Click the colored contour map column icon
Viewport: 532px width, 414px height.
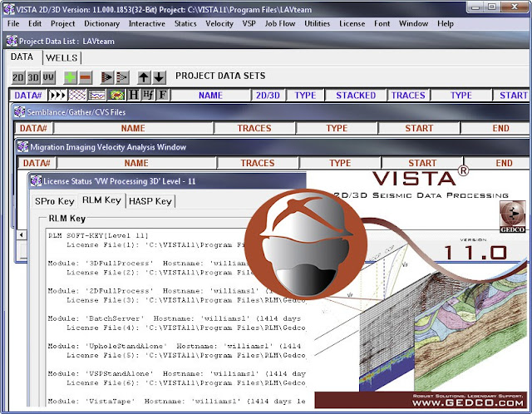116,95
